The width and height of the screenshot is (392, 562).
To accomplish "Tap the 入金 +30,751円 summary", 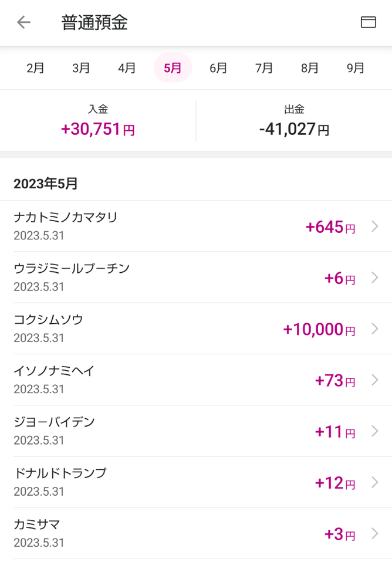I will click(98, 121).
